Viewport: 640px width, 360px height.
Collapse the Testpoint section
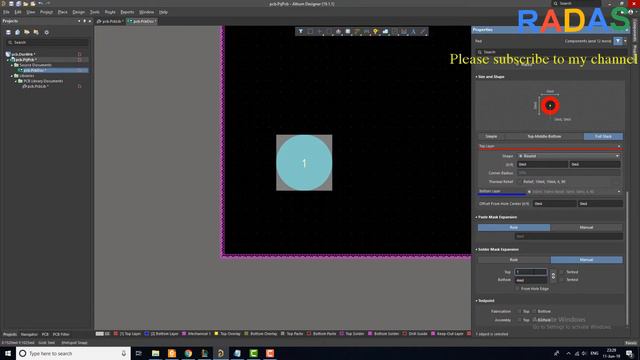coord(476,301)
